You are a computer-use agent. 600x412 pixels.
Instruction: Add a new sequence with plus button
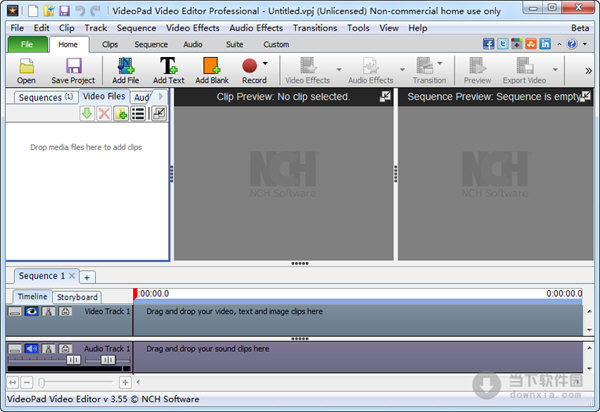click(87, 277)
